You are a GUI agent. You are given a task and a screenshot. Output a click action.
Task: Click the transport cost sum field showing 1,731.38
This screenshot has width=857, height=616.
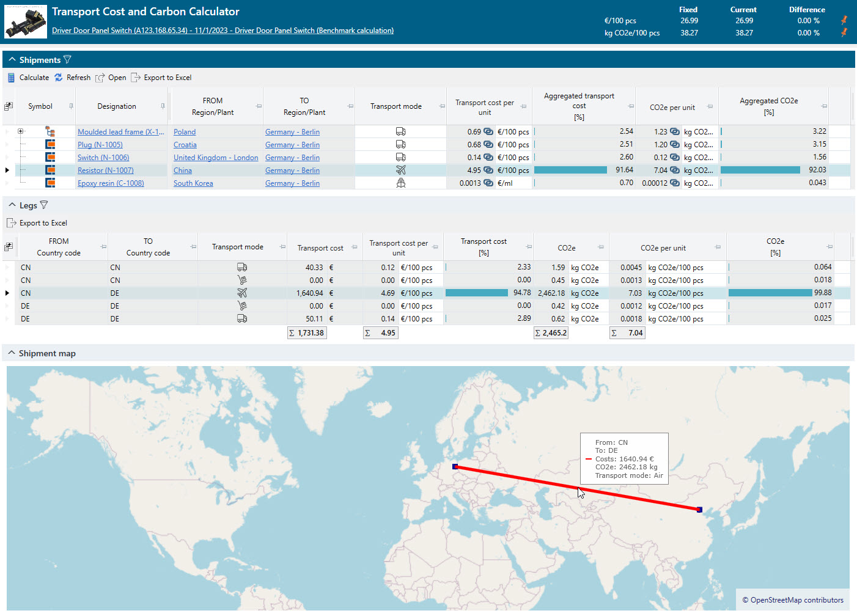pyautogui.click(x=307, y=332)
